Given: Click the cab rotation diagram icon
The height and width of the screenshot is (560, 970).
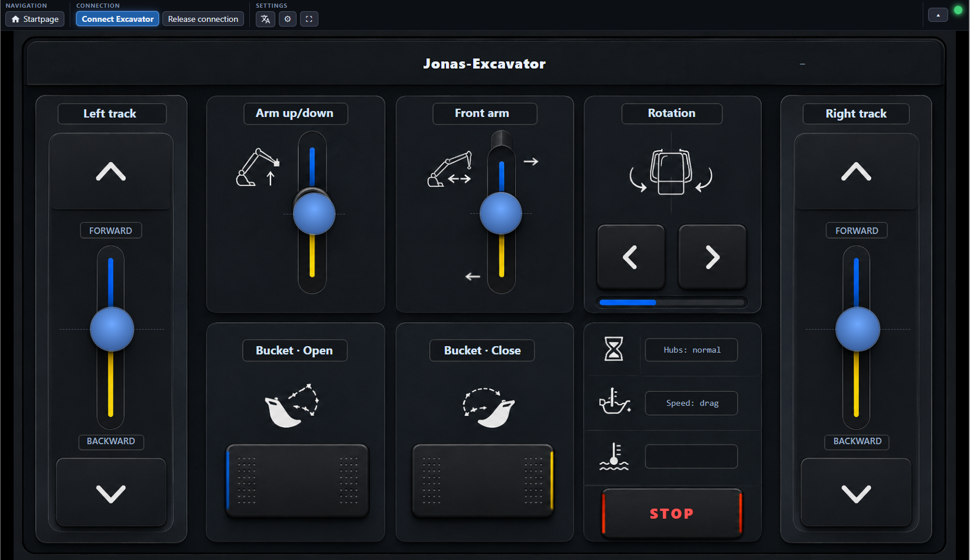Looking at the screenshot, I should 671,172.
